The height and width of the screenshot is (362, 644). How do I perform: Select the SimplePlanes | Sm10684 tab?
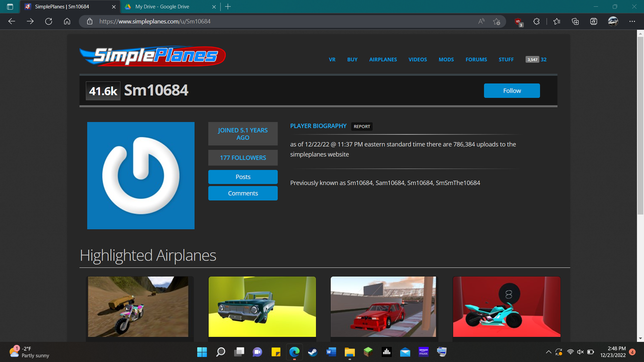[70, 7]
